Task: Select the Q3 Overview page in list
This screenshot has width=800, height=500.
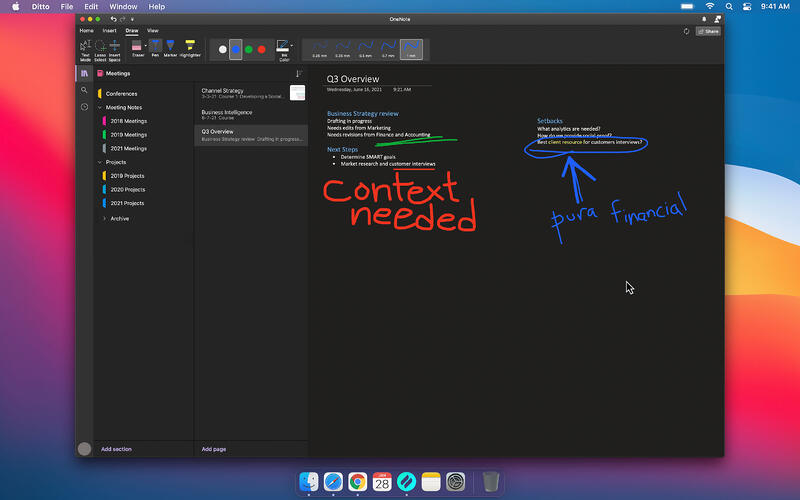Action: click(x=251, y=135)
